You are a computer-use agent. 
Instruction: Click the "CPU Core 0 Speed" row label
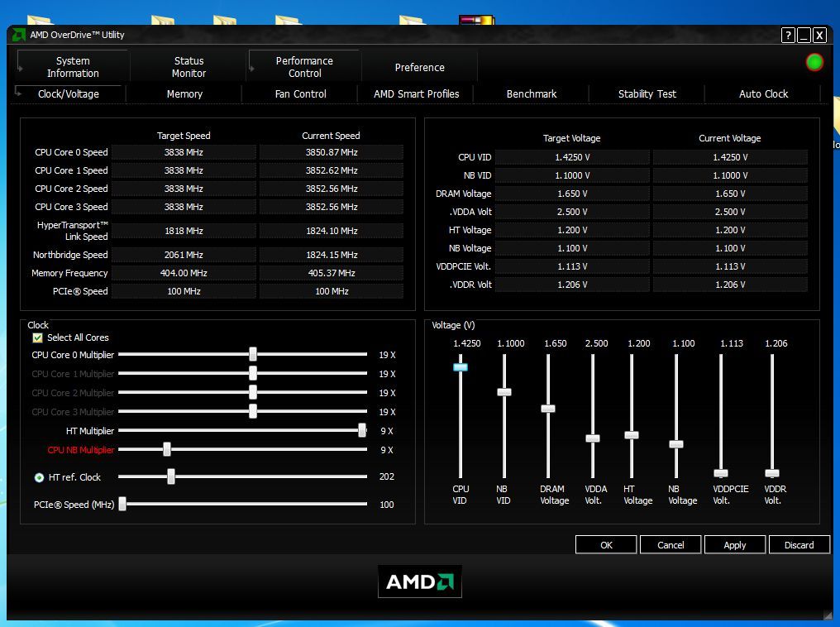click(x=71, y=152)
